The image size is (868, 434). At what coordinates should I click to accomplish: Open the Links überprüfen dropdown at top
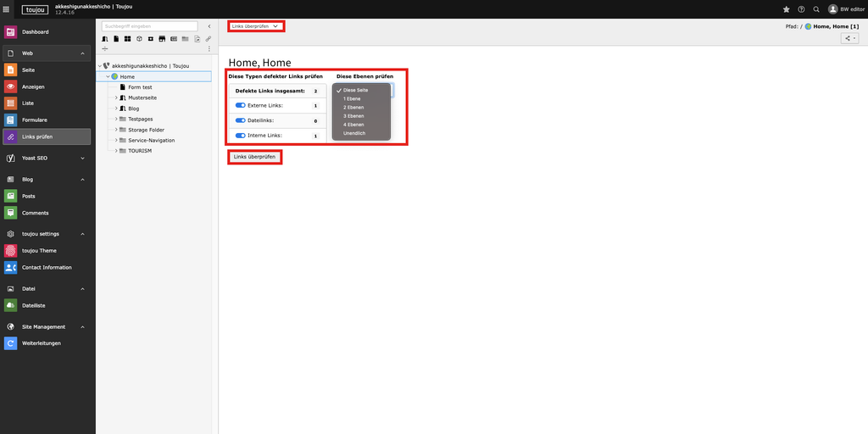click(x=255, y=26)
